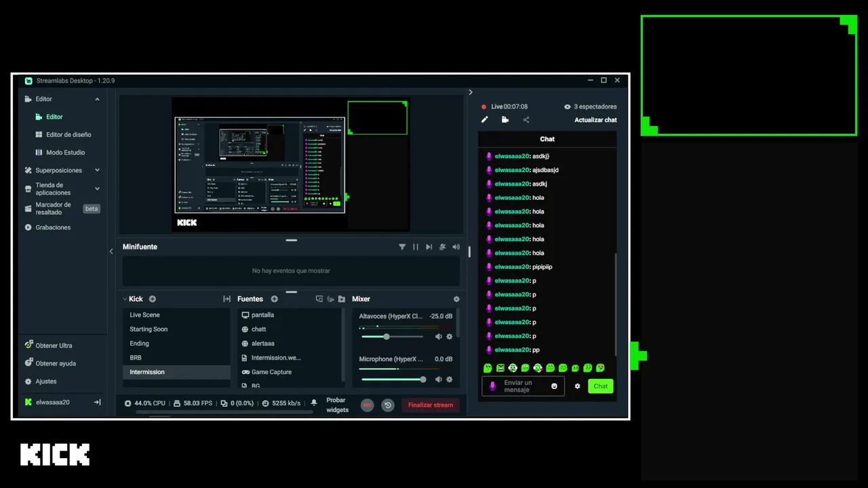Click the camera icon under Live timer
This screenshot has height=488, width=868.
(505, 120)
